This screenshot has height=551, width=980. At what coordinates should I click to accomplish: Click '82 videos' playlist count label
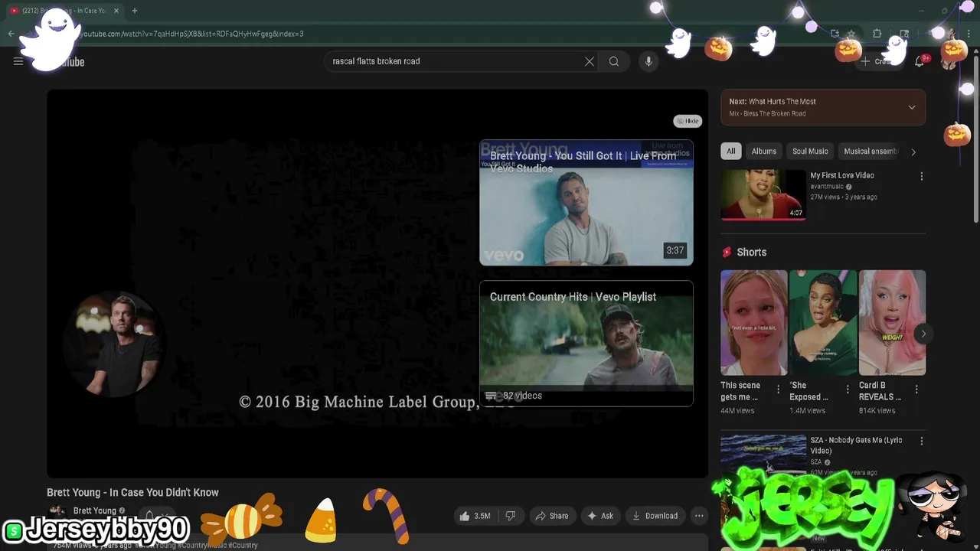(522, 396)
